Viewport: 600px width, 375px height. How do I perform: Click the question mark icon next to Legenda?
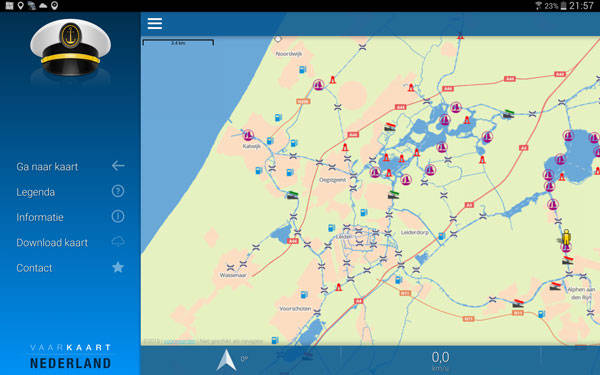[x=118, y=191]
